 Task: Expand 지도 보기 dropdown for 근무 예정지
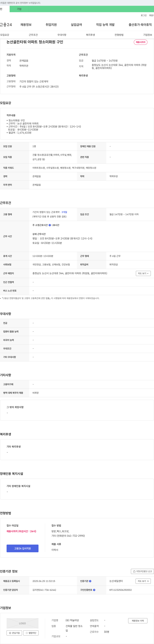[143, 273]
